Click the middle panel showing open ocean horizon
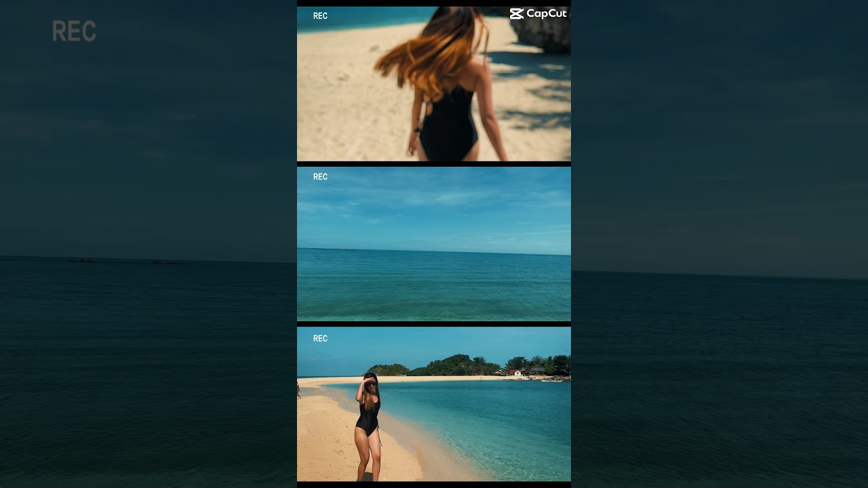 (x=434, y=244)
